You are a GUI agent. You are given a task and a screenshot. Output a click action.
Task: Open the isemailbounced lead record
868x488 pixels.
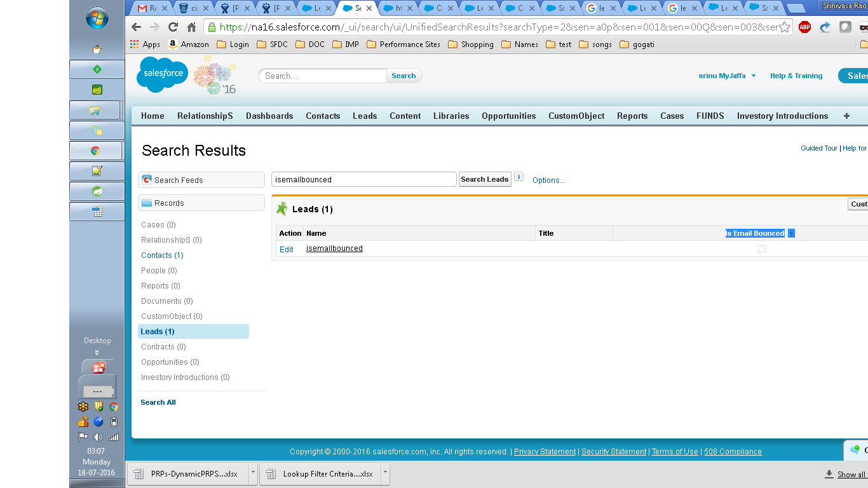click(334, 248)
